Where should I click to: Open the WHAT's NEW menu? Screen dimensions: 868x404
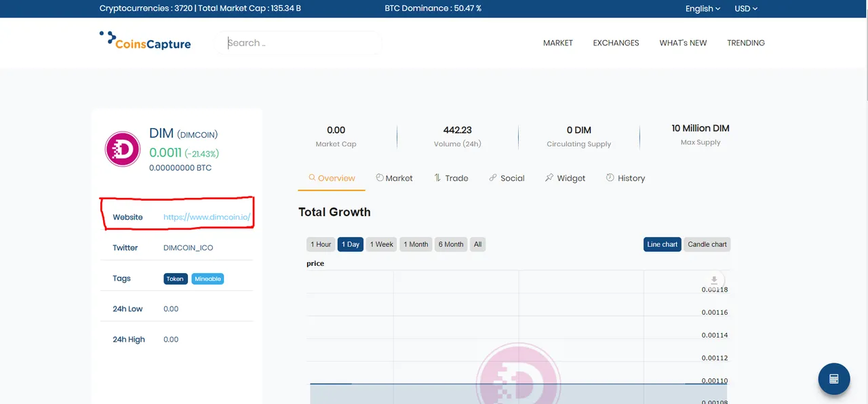click(x=683, y=43)
